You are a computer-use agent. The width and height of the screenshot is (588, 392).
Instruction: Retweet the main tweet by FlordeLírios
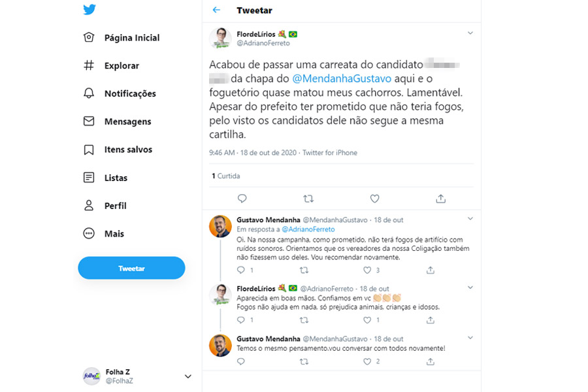coord(308,199)
